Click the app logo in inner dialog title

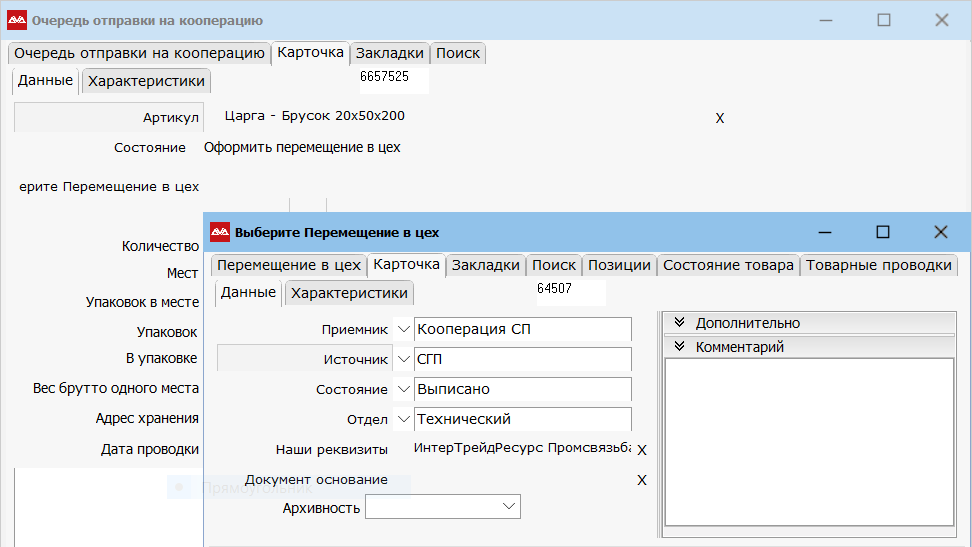pyautogui.click(x=220, y=232)
